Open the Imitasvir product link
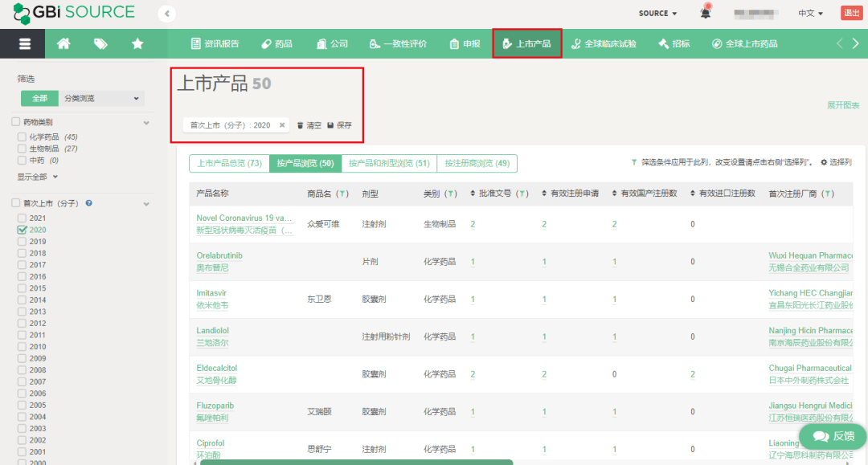868x465 pixels. pyautogui.click(x=211, y=293)
